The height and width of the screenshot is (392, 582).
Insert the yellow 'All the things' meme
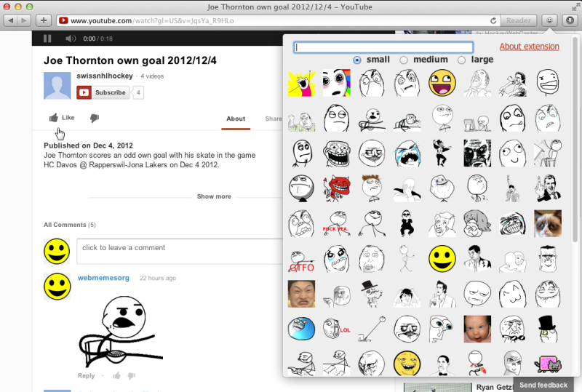[301, 83]
